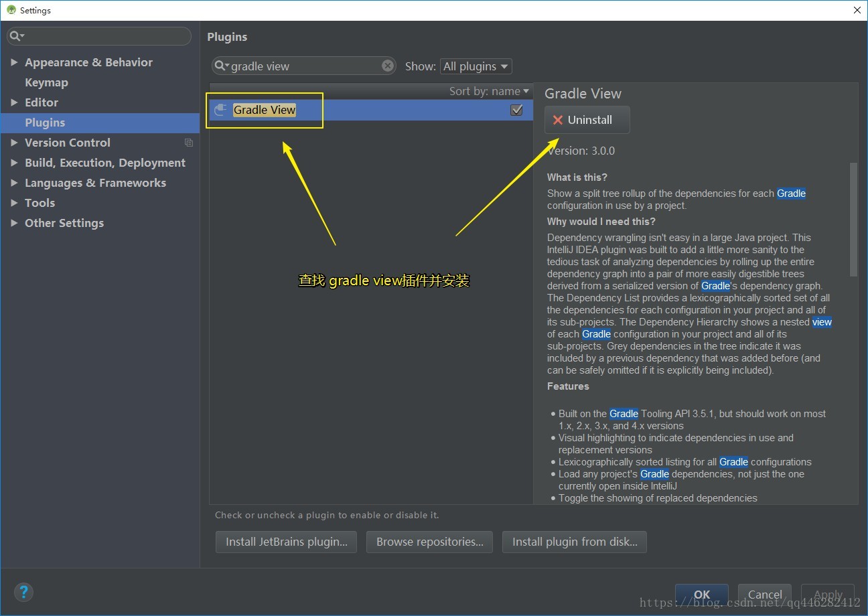Viewport: 868px width, 616px height.
Task: Open the Editor settings page
Action: click(42, 102)
